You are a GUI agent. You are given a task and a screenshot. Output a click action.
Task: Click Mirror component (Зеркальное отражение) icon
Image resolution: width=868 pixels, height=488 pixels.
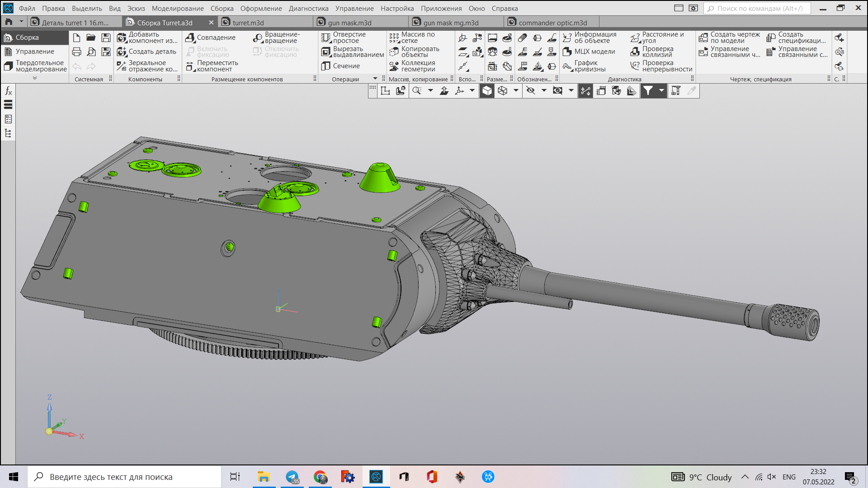(122, 66)
